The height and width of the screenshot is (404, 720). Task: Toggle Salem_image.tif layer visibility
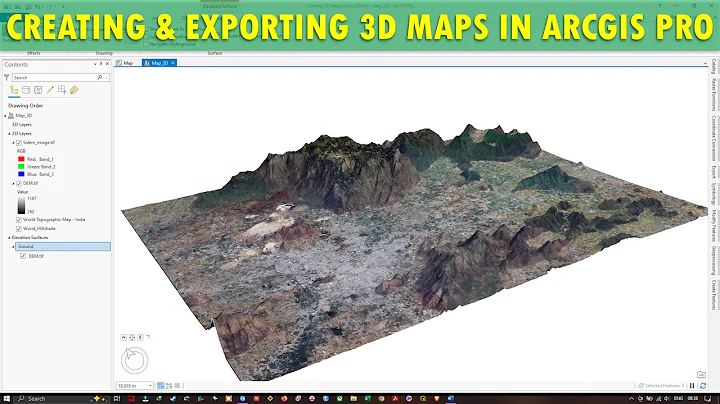[x=19, y=143]
